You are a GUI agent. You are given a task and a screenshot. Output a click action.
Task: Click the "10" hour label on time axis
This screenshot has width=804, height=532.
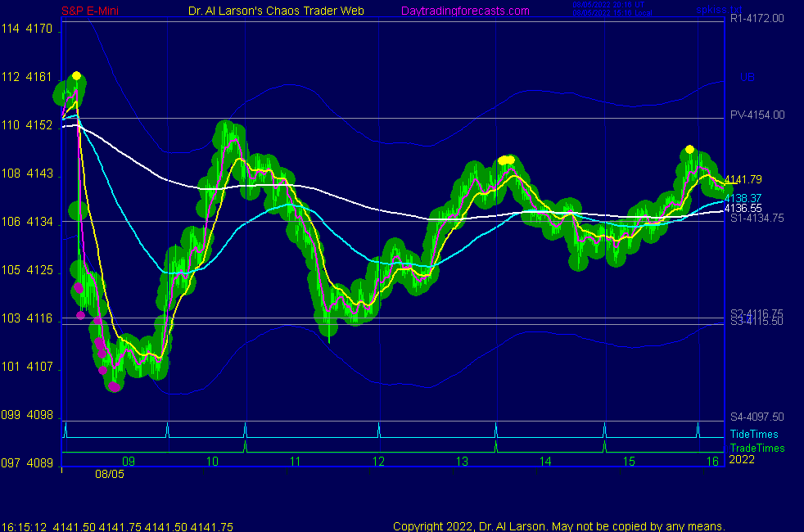[212, 462]
